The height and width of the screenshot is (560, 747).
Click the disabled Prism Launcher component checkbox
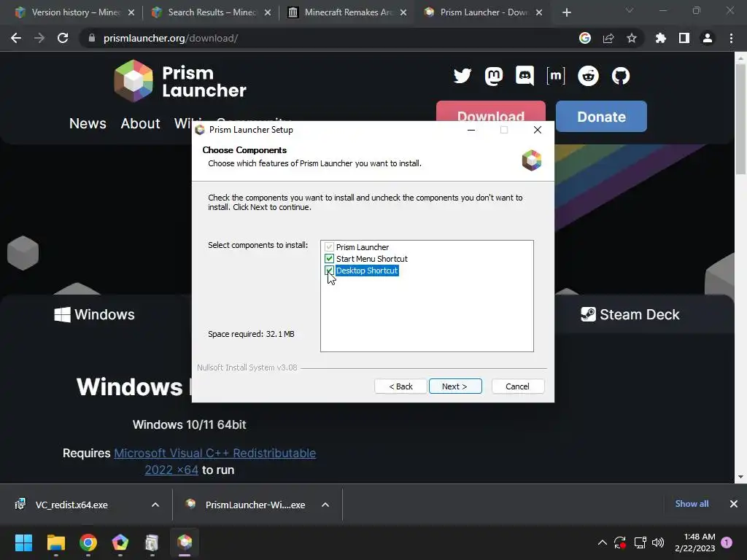tap(329, 246)
